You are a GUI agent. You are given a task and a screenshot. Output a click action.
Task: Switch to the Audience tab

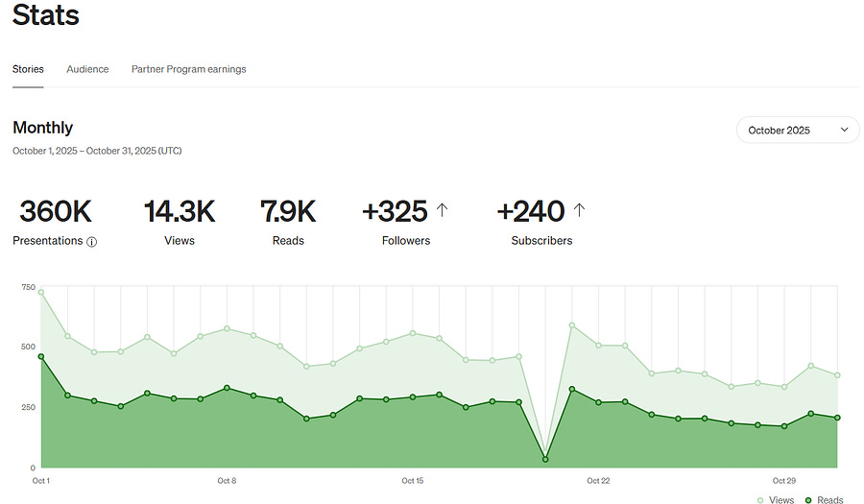point(87,69)
